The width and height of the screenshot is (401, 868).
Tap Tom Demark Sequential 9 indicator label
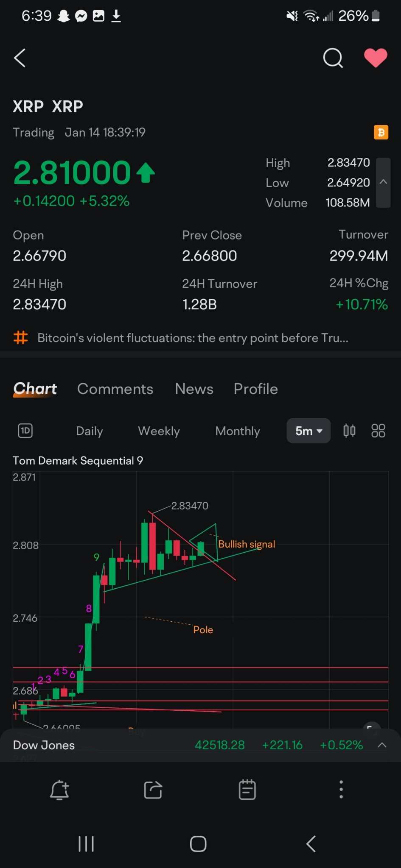click(78, 461)
